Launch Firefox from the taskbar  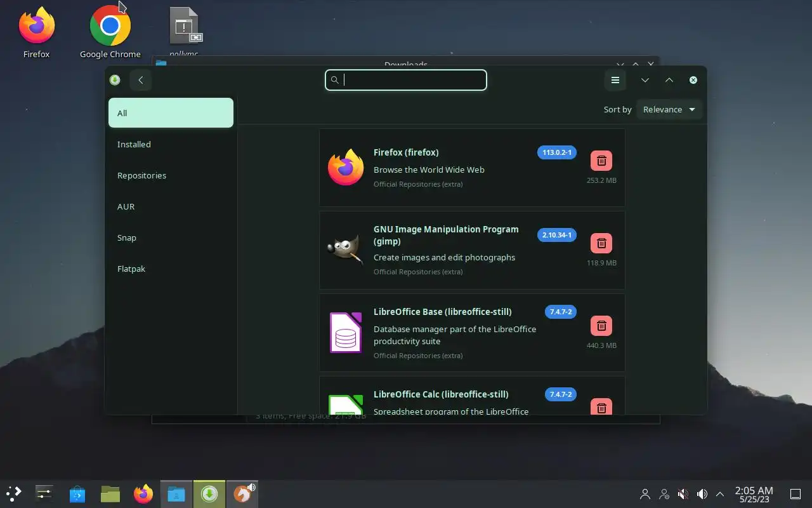(143, 493)
